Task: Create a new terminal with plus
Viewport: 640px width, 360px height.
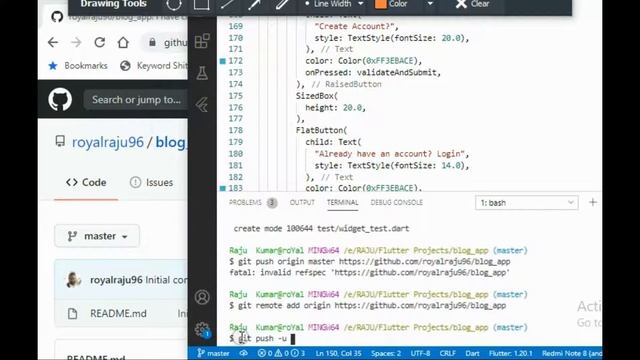Action: [593, 202]
